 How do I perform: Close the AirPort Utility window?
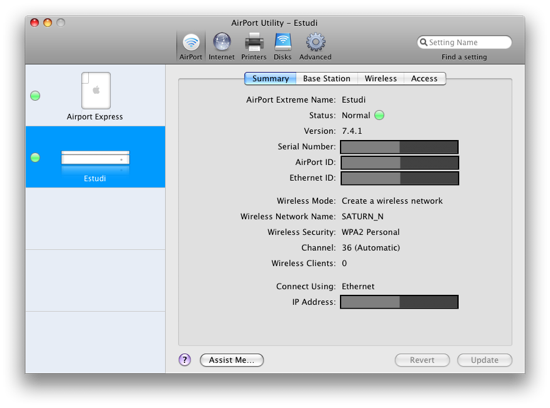[34, 23]
